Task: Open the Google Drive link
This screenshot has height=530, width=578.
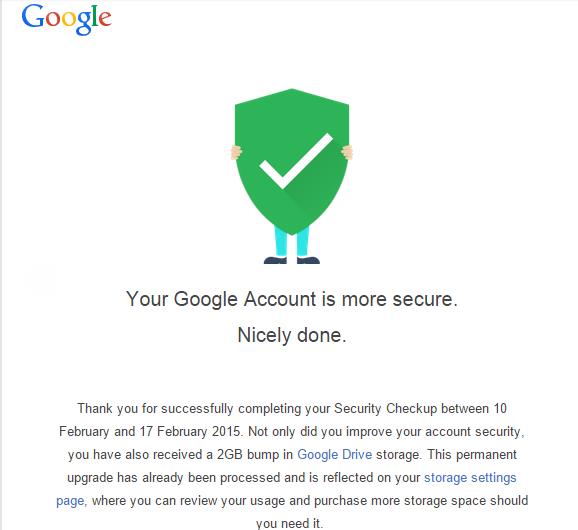Action: 334,454
